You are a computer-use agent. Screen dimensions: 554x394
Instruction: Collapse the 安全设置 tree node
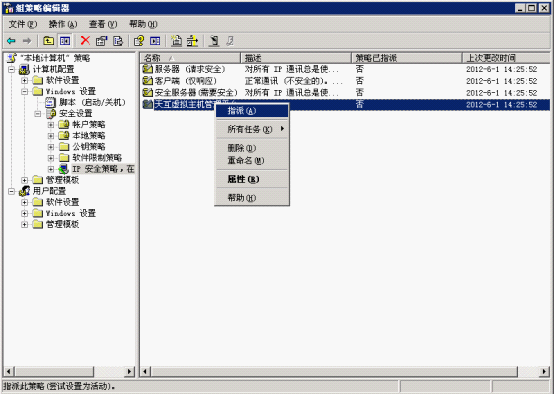(x=38, y=114)
